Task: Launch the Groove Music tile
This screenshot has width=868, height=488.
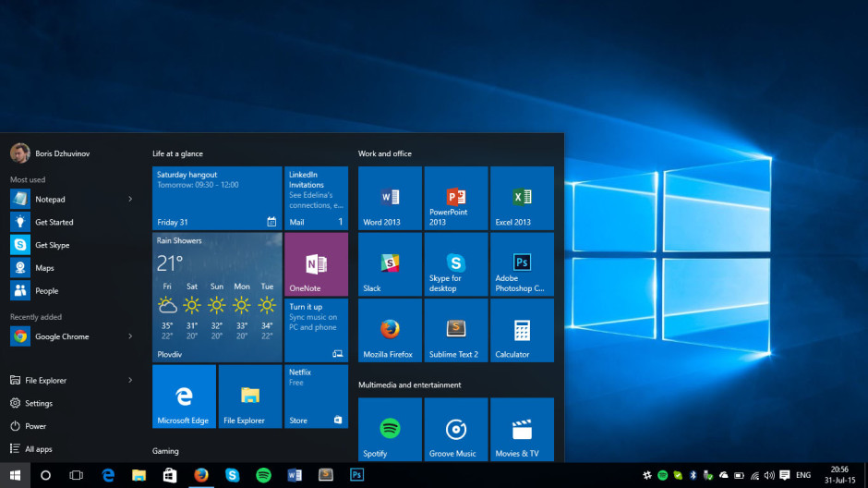Action: [x=455, y=430]
